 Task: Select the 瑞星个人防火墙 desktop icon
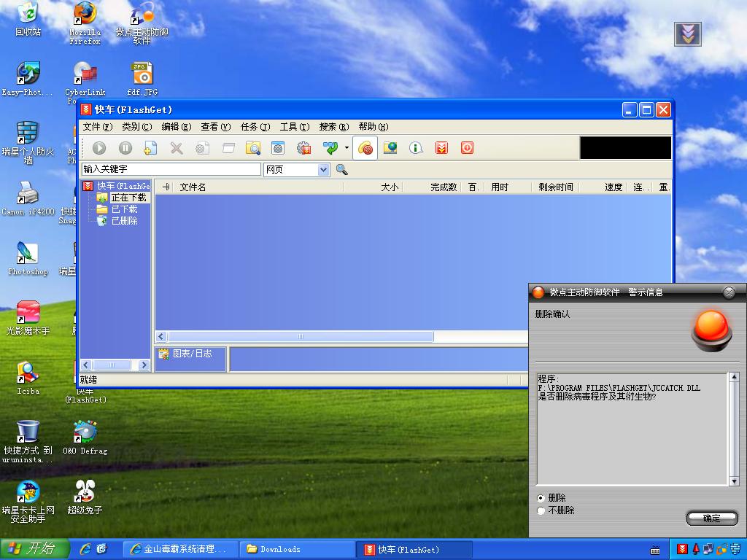(x=28, y=143)
